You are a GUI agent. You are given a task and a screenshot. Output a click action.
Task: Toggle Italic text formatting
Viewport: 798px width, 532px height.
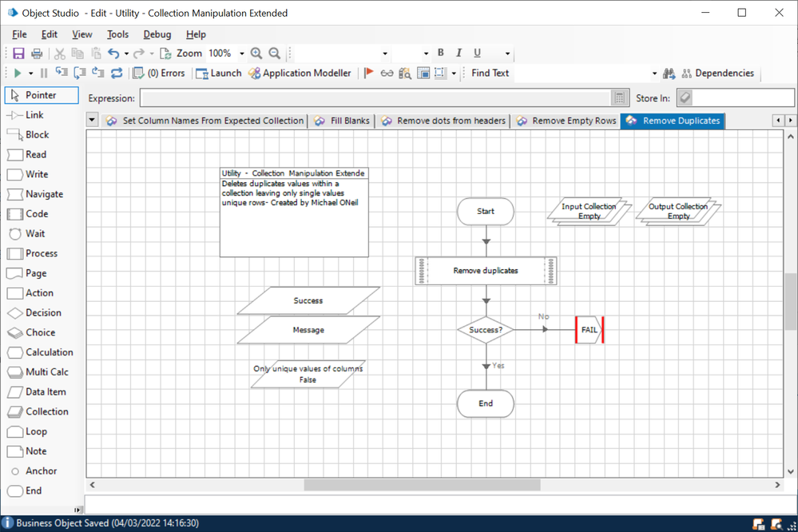coord(459,54)
